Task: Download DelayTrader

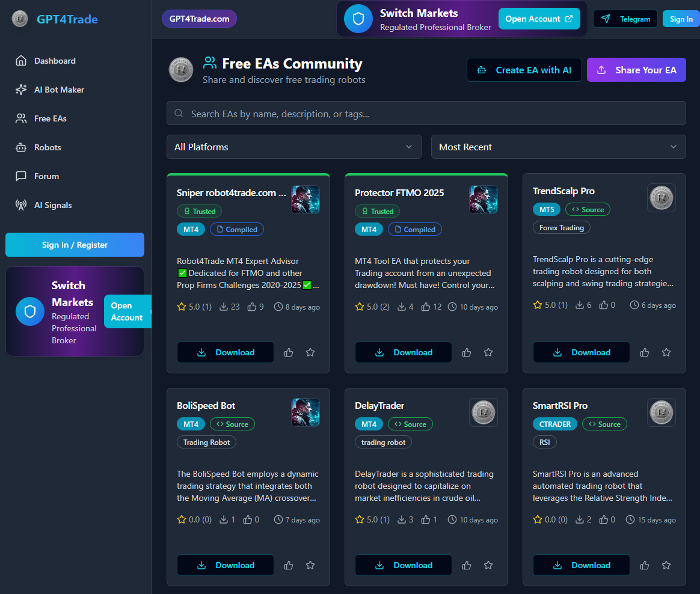Action: pyautogui.click(x=403, y=565)
